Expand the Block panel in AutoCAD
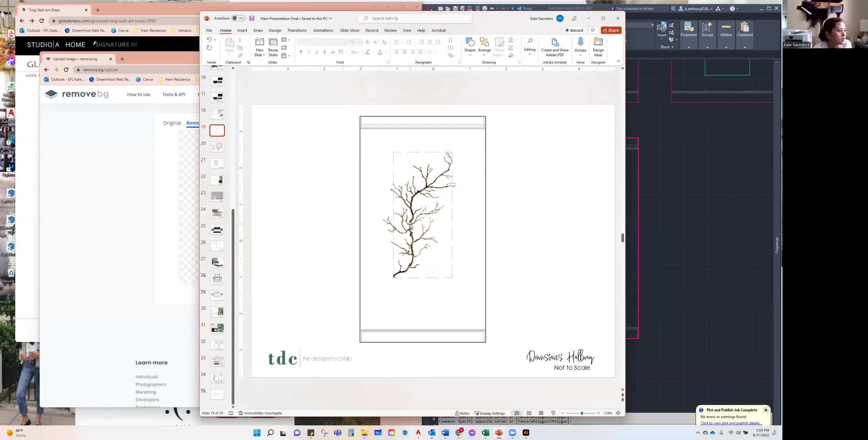Screen dimensions: 868x440 pyautogui.click(x=667, y=47)
